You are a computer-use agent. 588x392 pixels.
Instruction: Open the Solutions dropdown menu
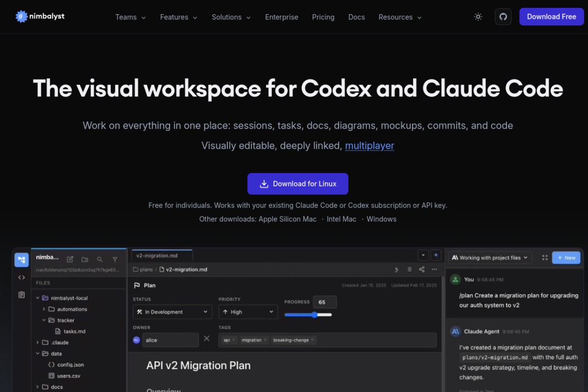point(231,17)
